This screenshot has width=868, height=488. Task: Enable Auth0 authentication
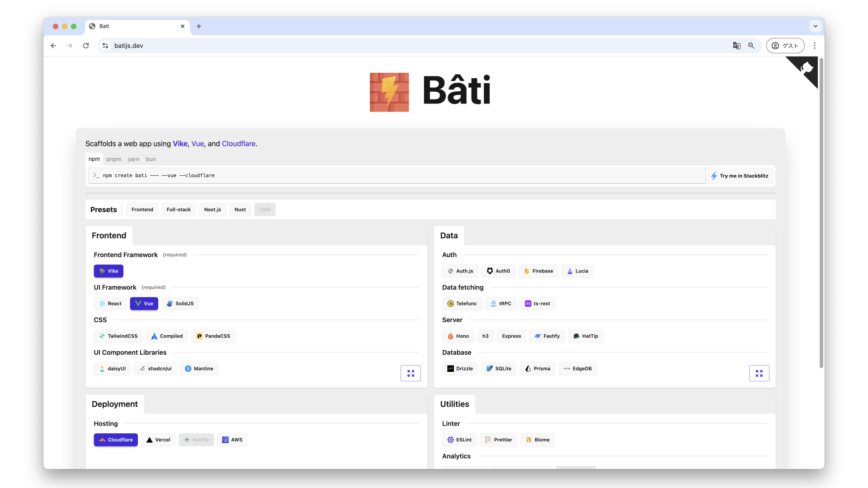coord(498,271)
